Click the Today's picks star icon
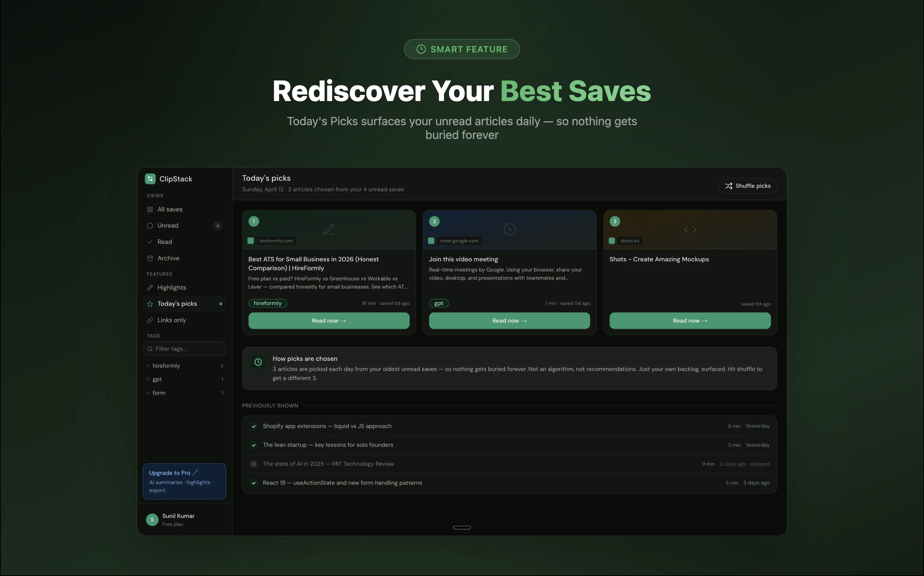 coord(150,304)
